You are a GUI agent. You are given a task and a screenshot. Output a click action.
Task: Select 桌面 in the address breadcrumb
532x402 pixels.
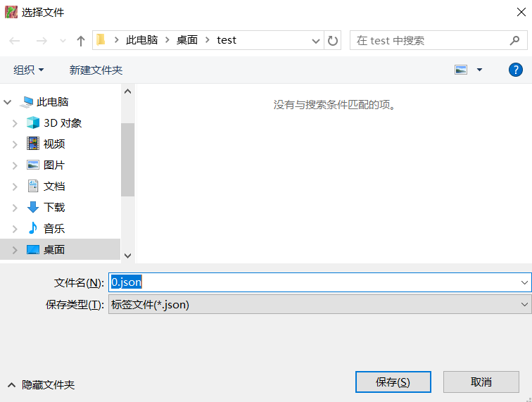click(187, 40)
